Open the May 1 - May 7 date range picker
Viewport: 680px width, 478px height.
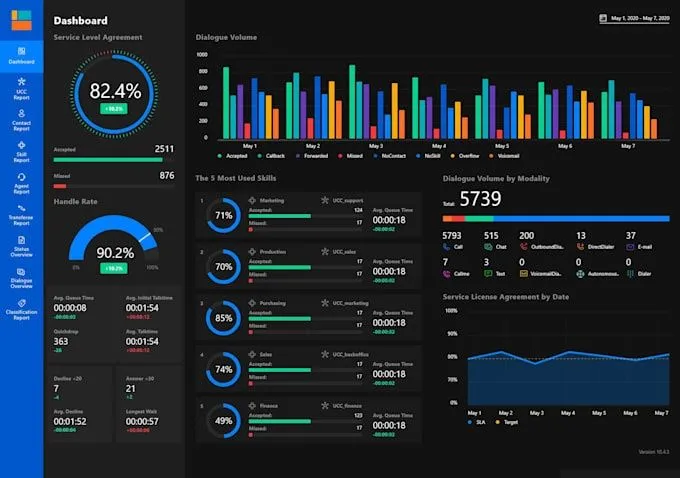634,19
